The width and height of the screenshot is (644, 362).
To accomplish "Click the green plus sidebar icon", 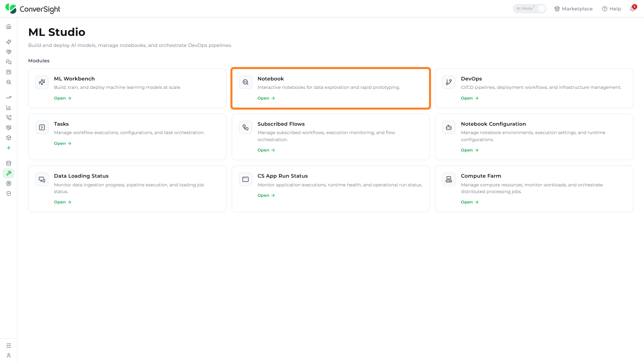I will click(x=9, y=148).
